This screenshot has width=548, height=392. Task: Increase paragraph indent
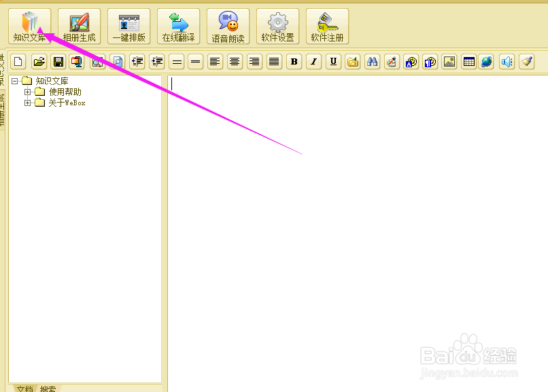coord(157,62)
